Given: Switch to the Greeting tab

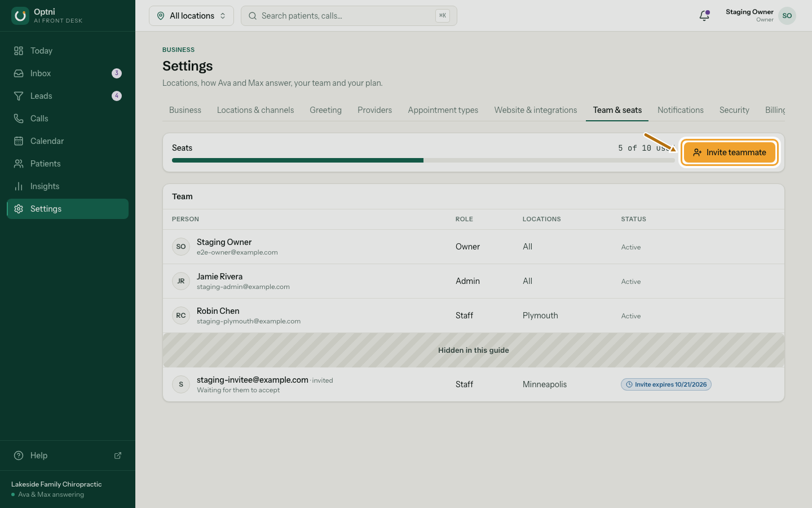Looking at the screenshot, I should click(x=325, y=110).
